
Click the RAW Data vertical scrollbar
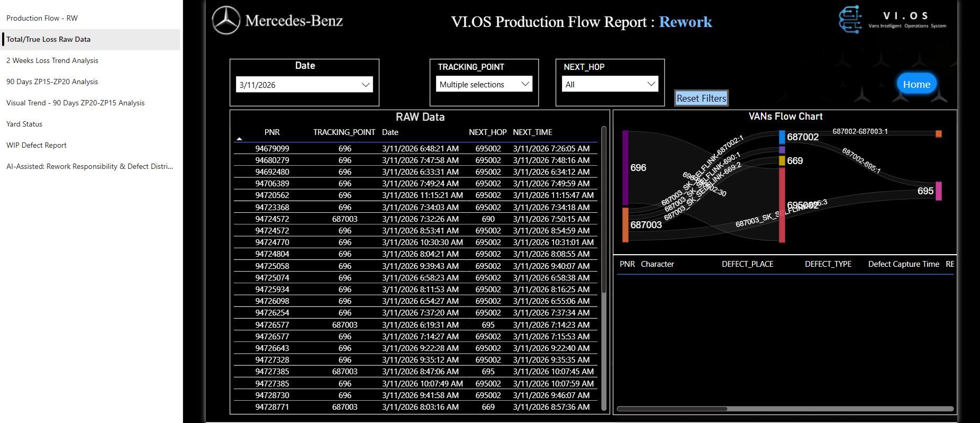tap(604, 212)
